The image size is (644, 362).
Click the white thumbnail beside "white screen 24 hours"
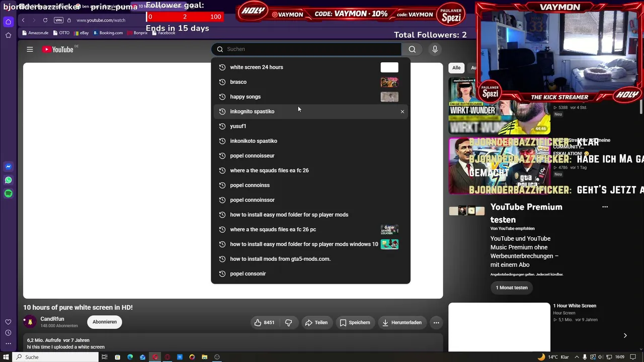pos(389,67)
